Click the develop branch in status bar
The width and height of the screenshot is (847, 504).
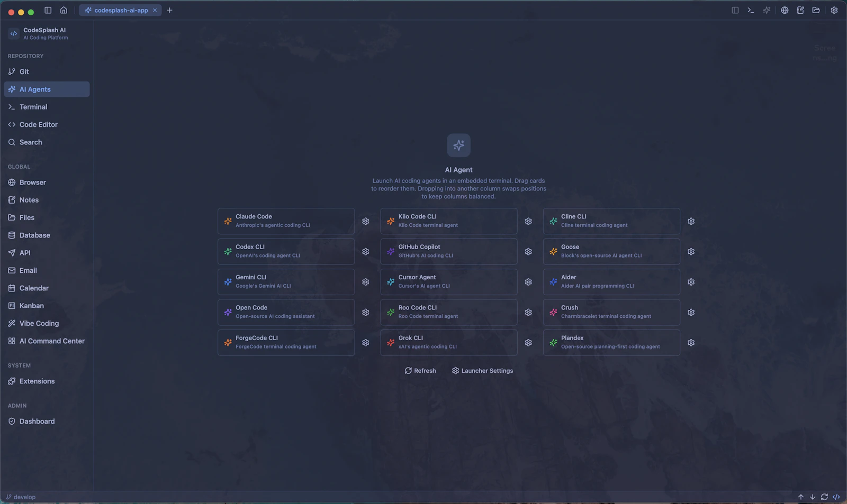coord(21,497)
